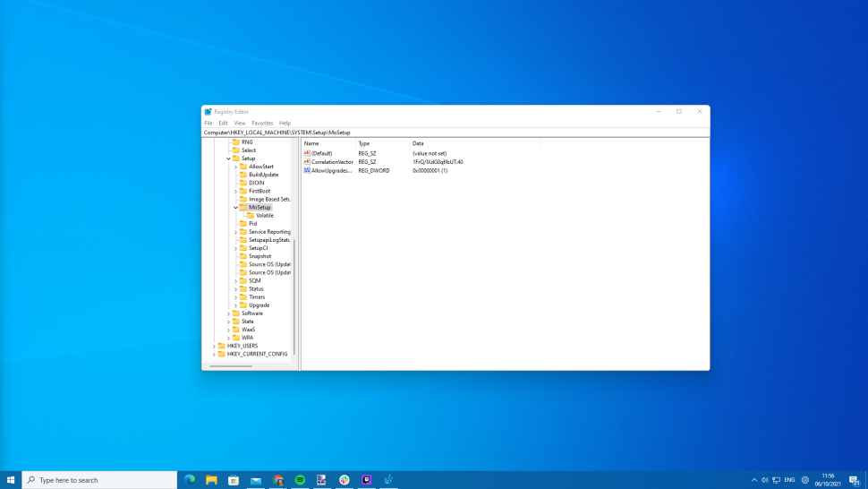Expand the HKEY_USERS hive
Viewport: 868px width, 489px height.
pos(214,346)
